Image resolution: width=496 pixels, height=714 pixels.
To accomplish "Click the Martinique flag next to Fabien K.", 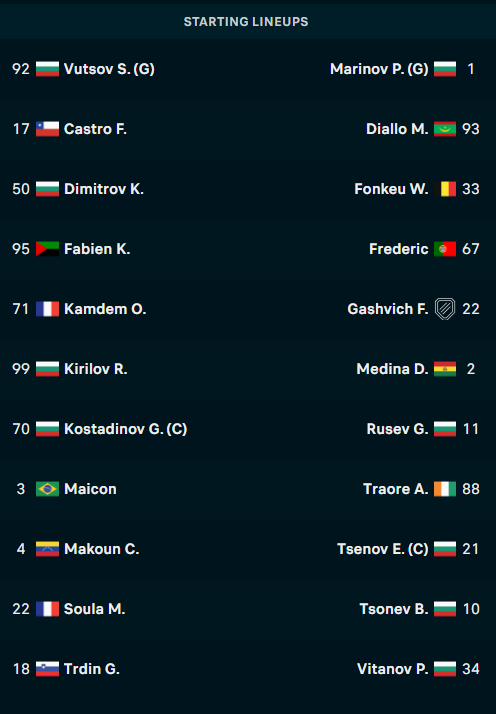I will pos(47,249).
